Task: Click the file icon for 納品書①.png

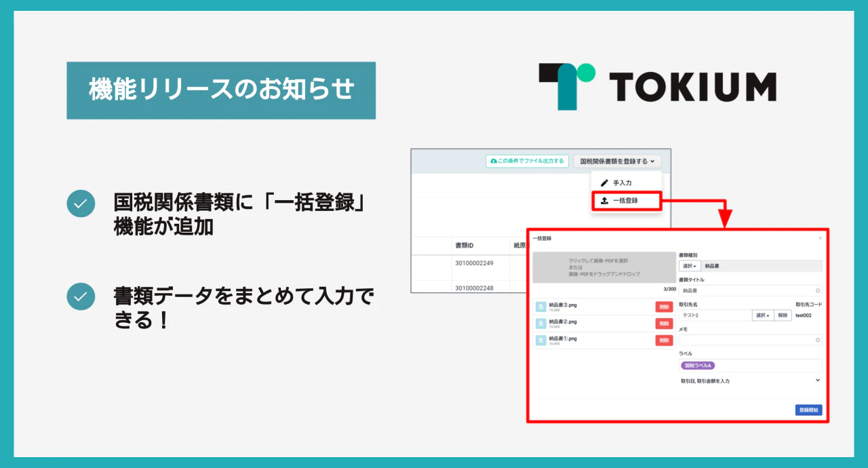Action: point(541,340)
